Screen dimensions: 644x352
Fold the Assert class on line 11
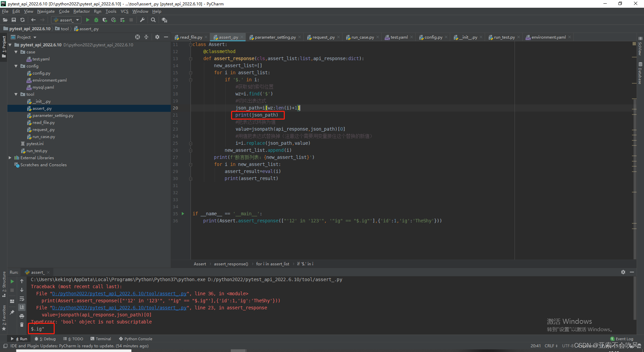point(191,44)
